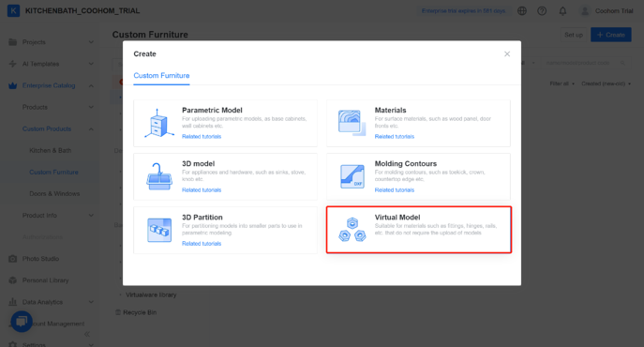Select the 3D model sink icon
Image resolution: width=644 pixels, height=347 pixels.
tap(159, 176)
